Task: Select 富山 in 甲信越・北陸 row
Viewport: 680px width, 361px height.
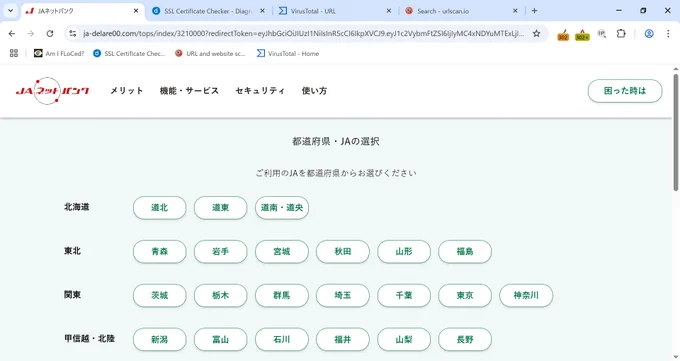Action: point(221,339)
